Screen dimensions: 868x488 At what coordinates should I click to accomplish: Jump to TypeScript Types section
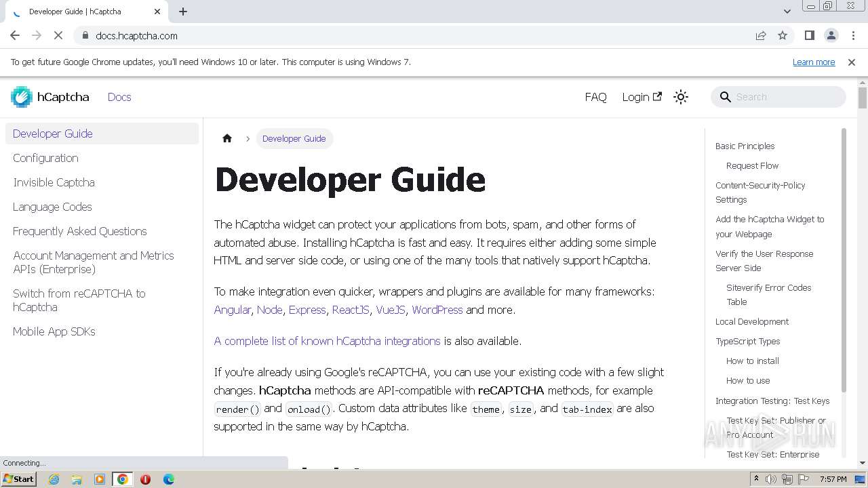pyautogui.click(x=747, y=341)
